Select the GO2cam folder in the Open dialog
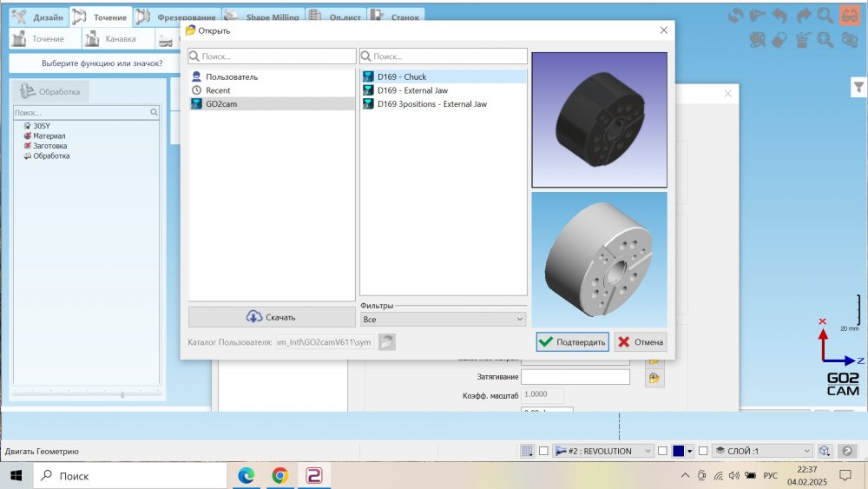868x489 pixels. [x=272, y=103]
